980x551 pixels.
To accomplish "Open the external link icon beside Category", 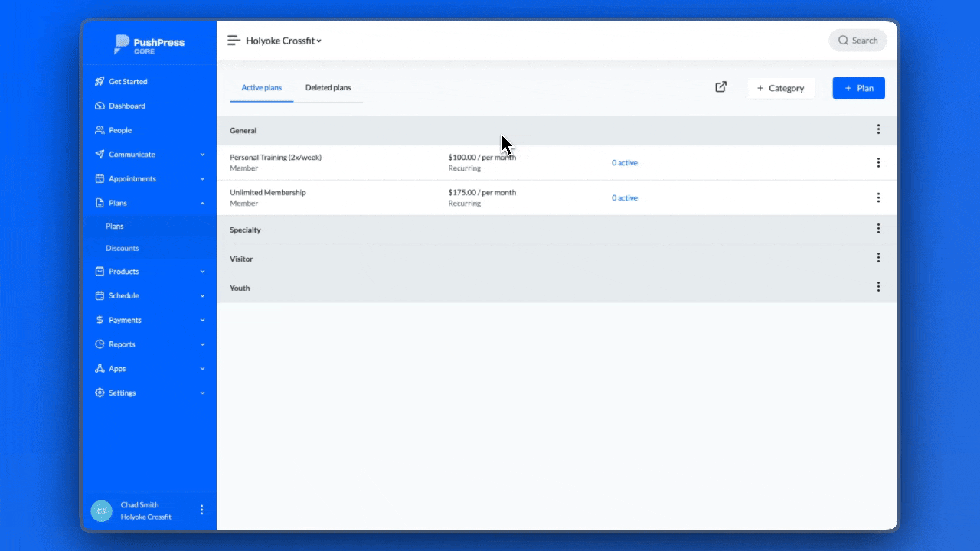I will (x=720, y=87).
